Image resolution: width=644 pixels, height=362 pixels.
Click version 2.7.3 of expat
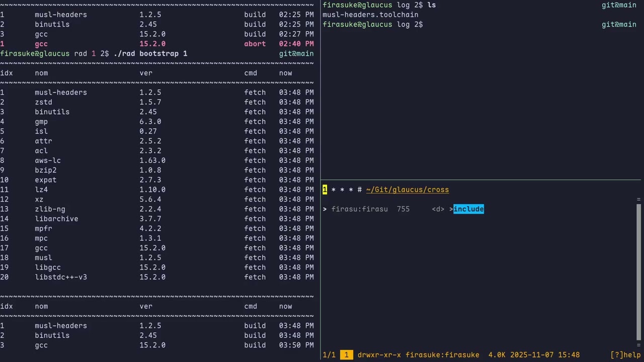point(150,180)
